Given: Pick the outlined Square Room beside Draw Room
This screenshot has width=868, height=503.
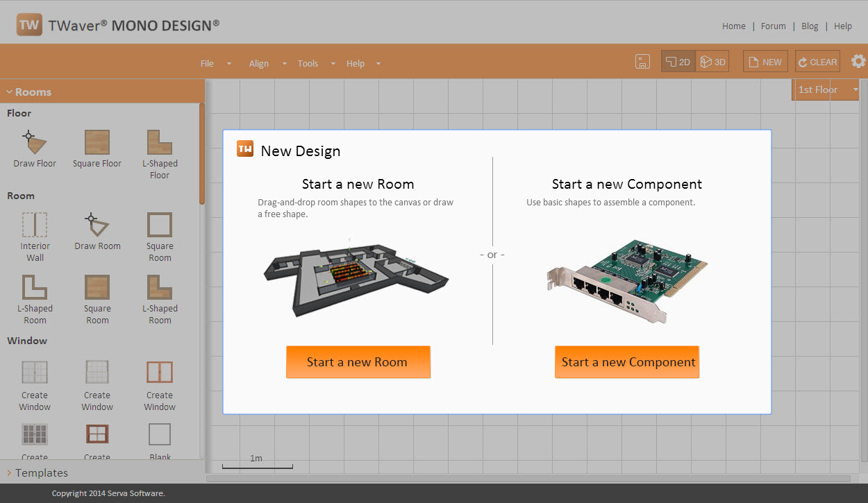Looking at the screenshot, I should point(160,237).
